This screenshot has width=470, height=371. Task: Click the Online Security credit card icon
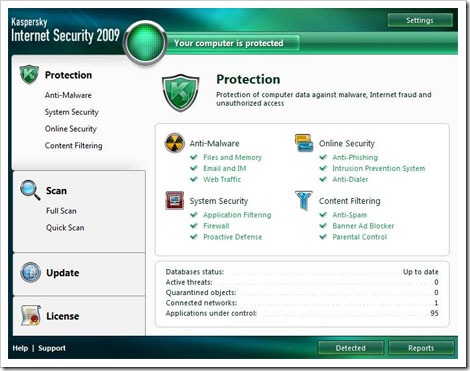coord(304,143)
